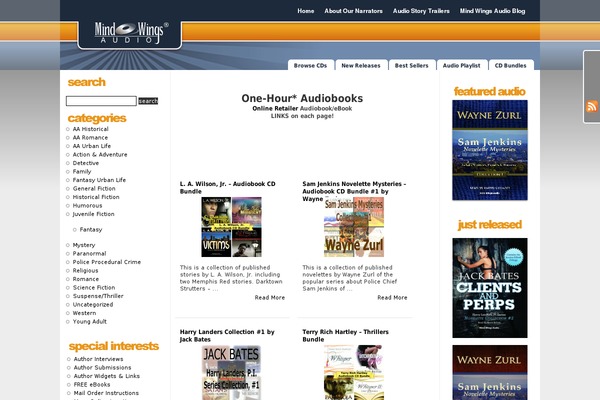Select the General Fiction category
This screenshot has height=400, width=600.
coord(94,188)
